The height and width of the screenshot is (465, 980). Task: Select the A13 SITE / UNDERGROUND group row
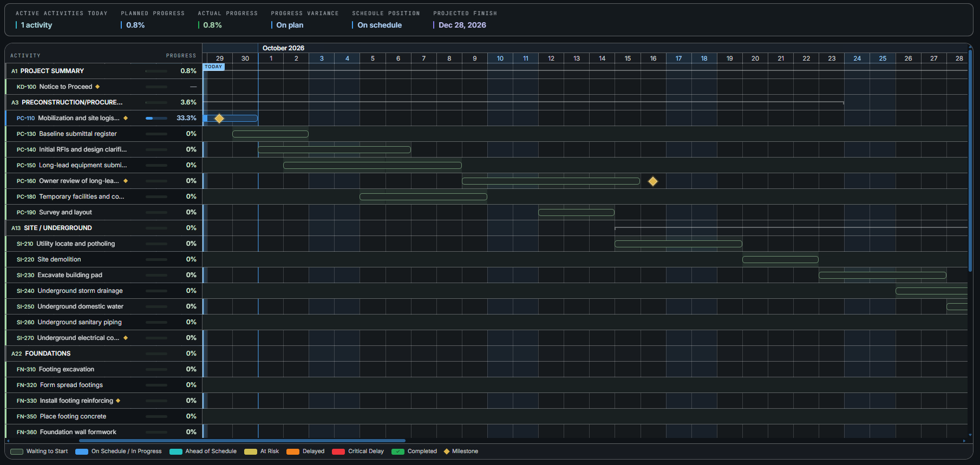[103, 228]
